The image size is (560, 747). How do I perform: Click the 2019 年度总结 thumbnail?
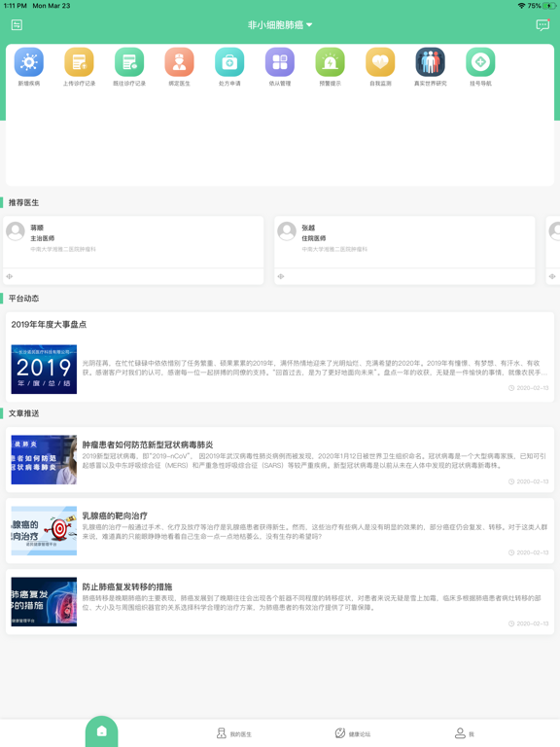pos(44,370)
